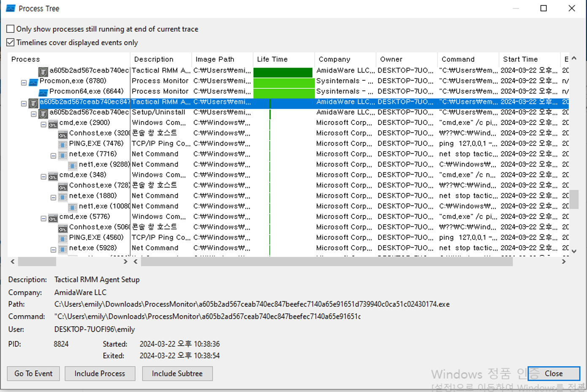Click the net.exe (5928) icon
Image resolution: width=587 pixels, height=392 pixels.
(63, 249)
